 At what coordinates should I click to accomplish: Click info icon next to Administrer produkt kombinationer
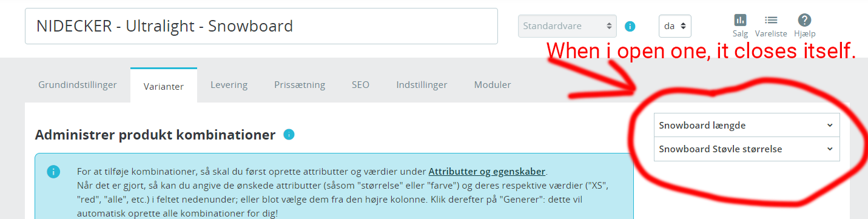click(x=289, y=134)
